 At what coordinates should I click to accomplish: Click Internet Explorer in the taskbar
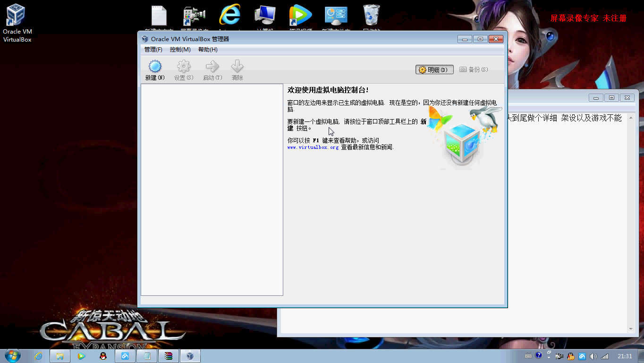point(39,356)
